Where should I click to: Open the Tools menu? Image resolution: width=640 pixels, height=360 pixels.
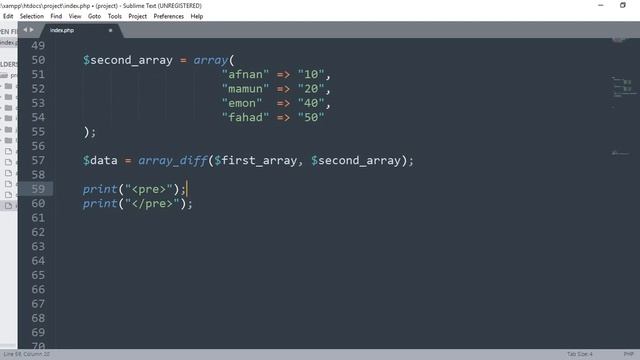click(x=115, y=16)
